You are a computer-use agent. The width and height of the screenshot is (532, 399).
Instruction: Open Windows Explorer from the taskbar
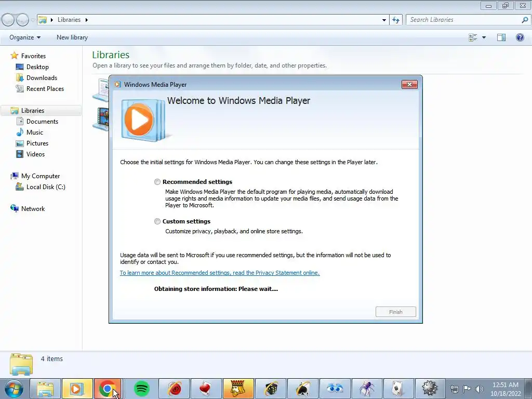tap(46, 389)
